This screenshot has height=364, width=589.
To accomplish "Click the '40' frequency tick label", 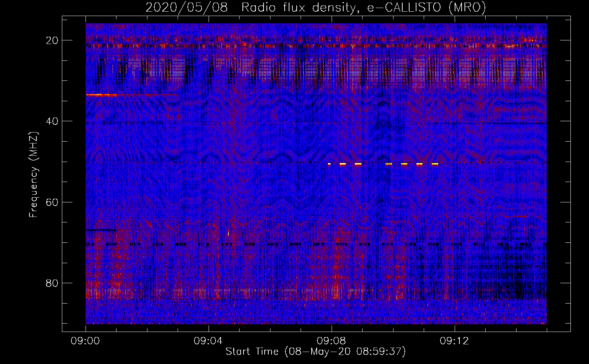I will pyautogui.click(x=52, y=121).
